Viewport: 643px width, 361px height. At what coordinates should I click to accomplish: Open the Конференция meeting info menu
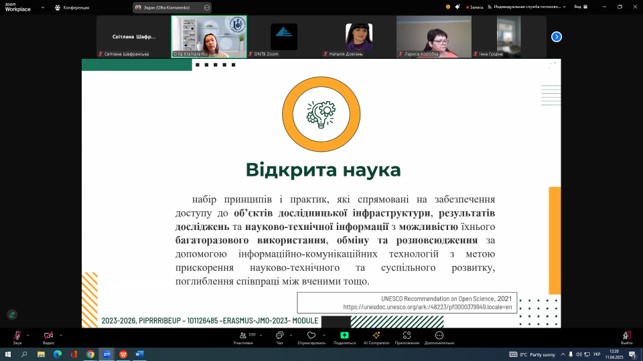click(72, 7)
